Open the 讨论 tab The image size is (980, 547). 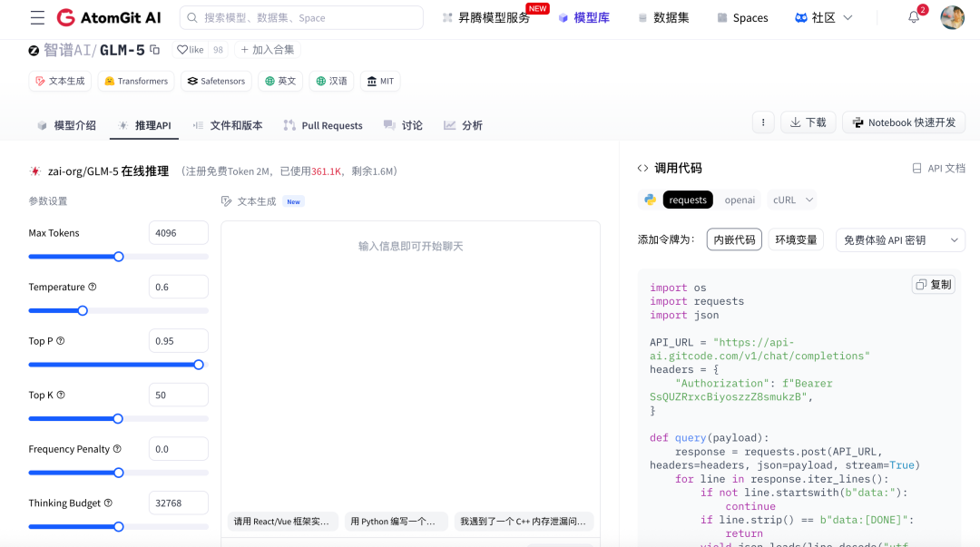(403, 125)
